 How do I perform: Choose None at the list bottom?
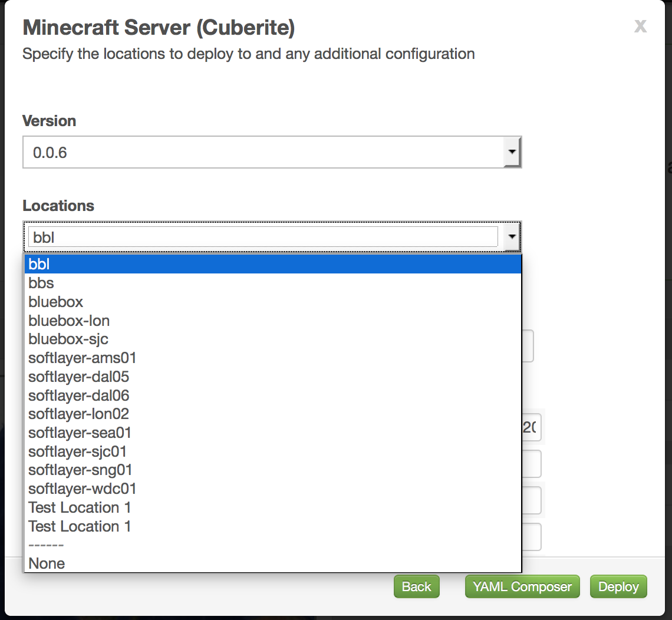coord(273,563)
